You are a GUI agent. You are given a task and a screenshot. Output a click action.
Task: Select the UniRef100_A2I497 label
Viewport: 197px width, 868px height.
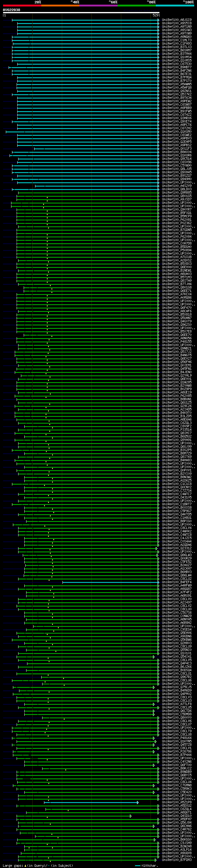tap(177, 603)
